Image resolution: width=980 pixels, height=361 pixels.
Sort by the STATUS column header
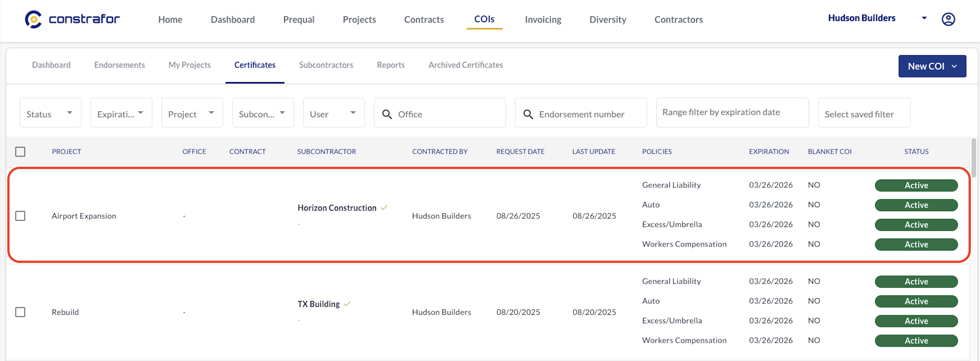pos(916,151)
